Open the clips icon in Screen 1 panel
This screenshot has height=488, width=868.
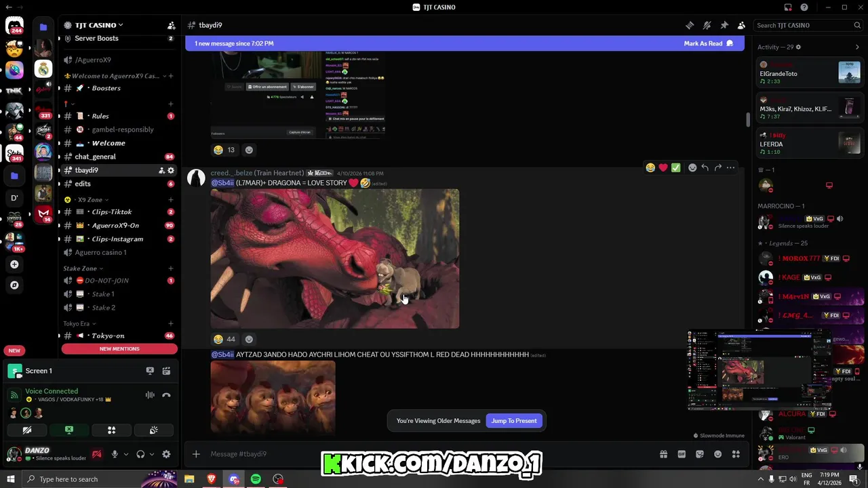pyautogui.click(x=166, y=371)
